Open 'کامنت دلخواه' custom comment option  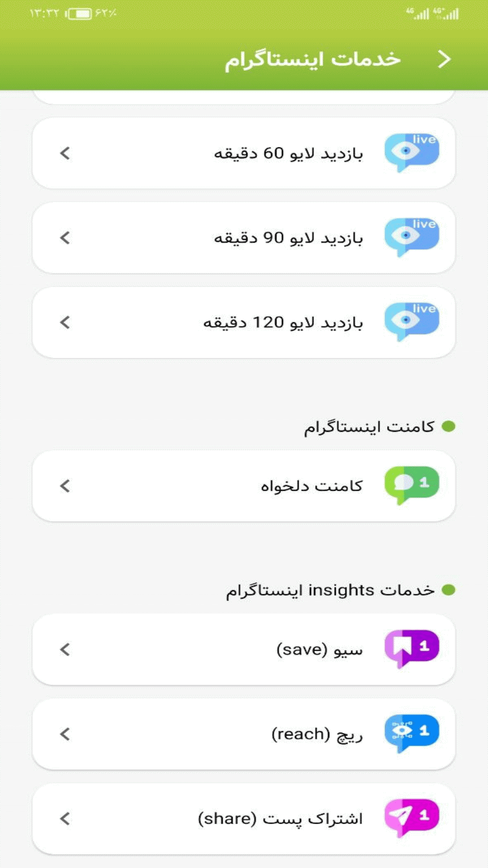311,486
